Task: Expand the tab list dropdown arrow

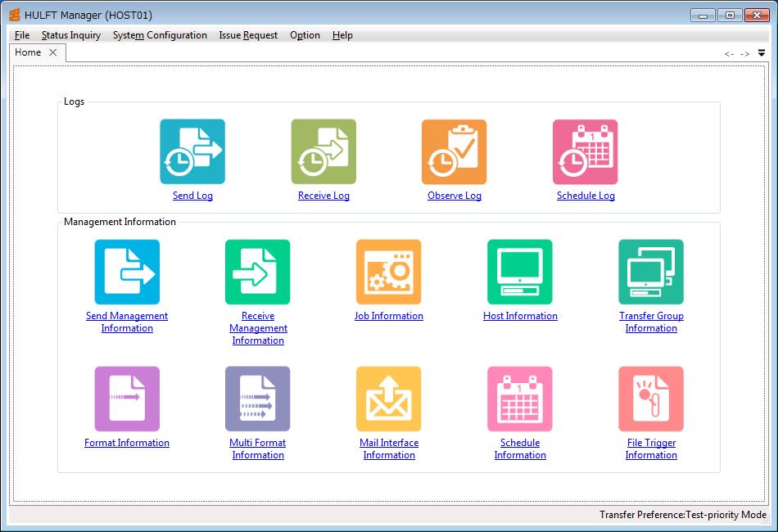Action: pos(762,53)
